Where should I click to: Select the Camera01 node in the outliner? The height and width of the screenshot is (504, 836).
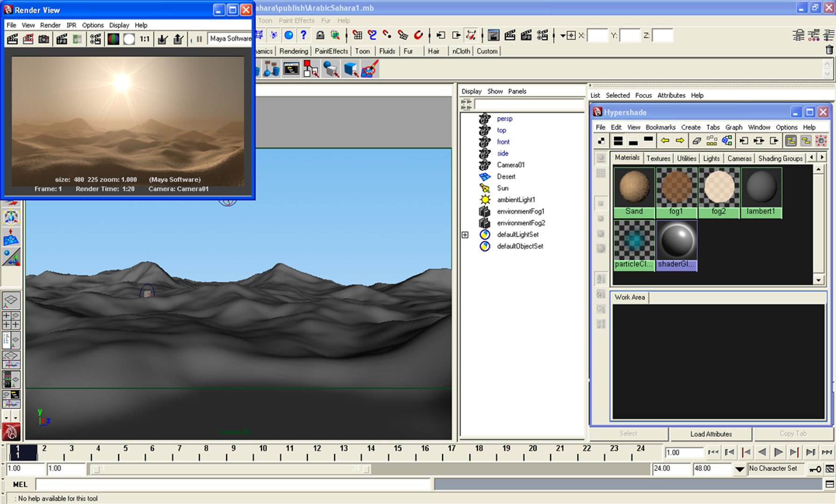[x=510, y=165]
